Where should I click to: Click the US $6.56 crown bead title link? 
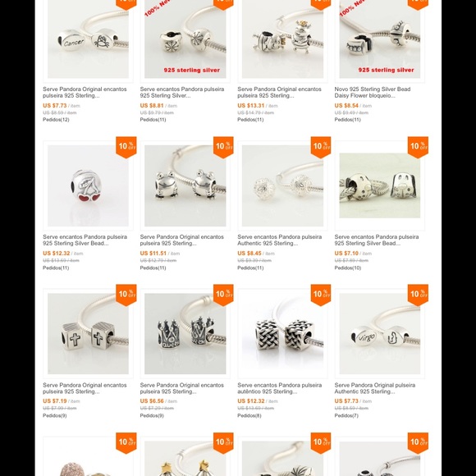click(182, 388)
